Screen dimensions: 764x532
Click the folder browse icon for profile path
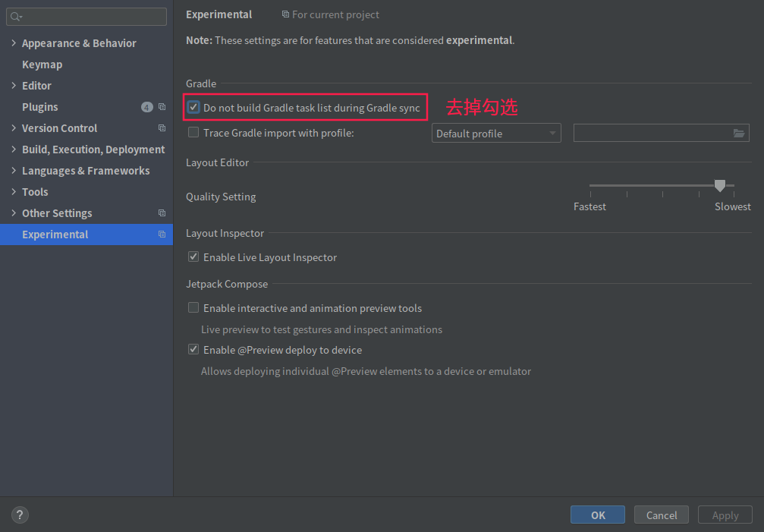739,134
